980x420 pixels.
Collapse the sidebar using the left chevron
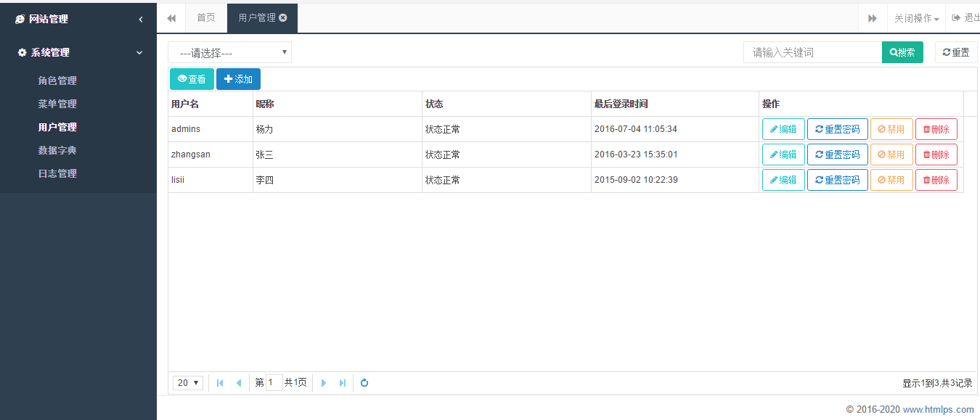click(x=140, y=20)
